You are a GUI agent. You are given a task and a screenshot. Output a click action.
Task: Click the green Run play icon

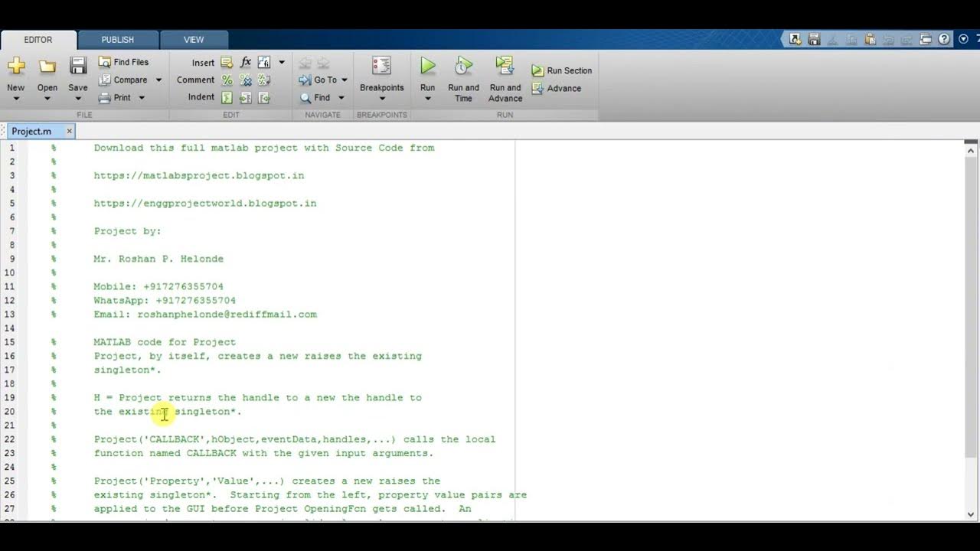coord(428,66)
